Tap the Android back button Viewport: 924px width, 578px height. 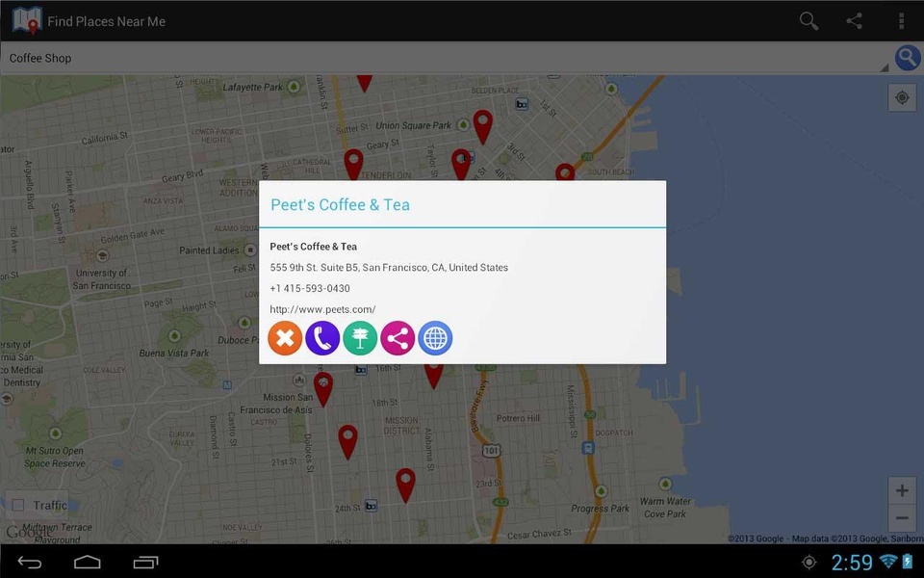coord(30,562)
